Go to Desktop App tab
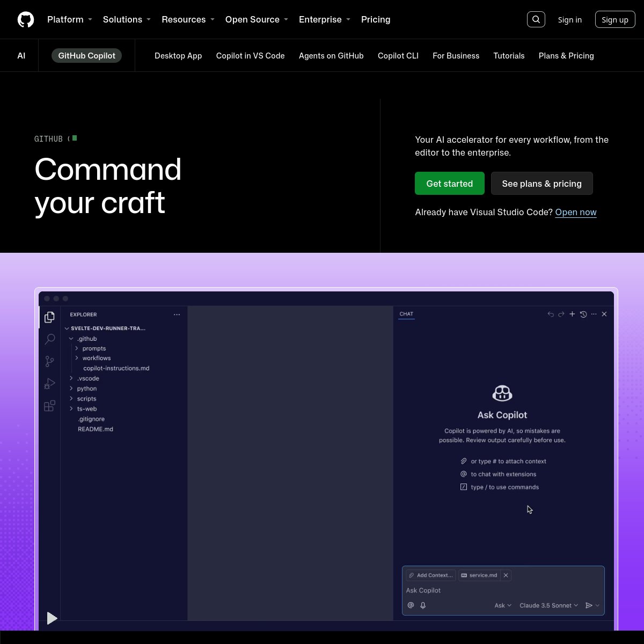The image size is (644, 644). tap(178, 56)
